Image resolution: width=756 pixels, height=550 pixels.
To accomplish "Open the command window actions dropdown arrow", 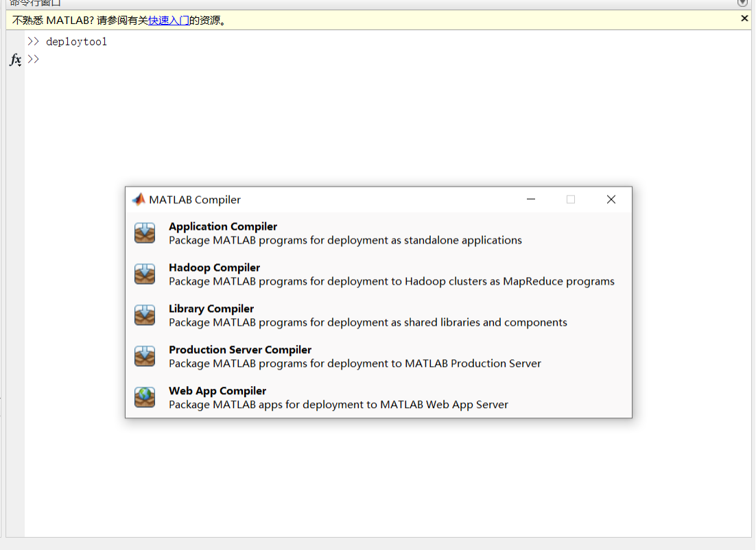I will (x=742, y=3).
